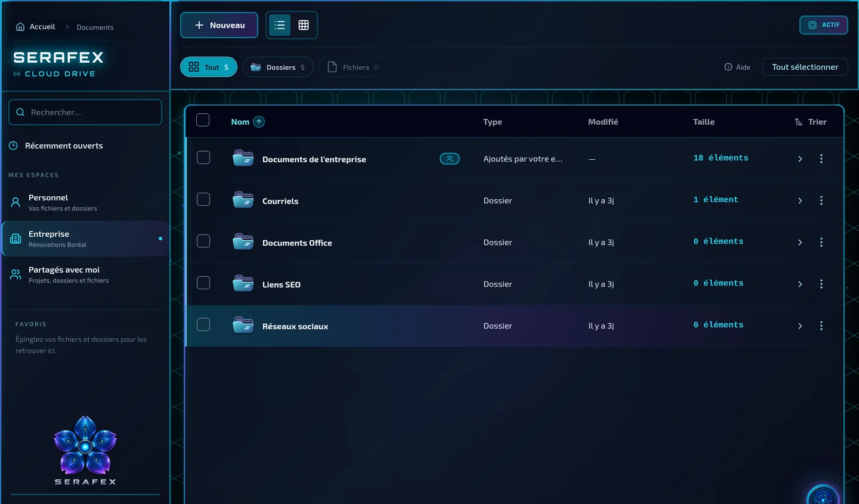
Task: Click Tout sélectionner button
Action: pyautogui.click(x=805, y=67)
